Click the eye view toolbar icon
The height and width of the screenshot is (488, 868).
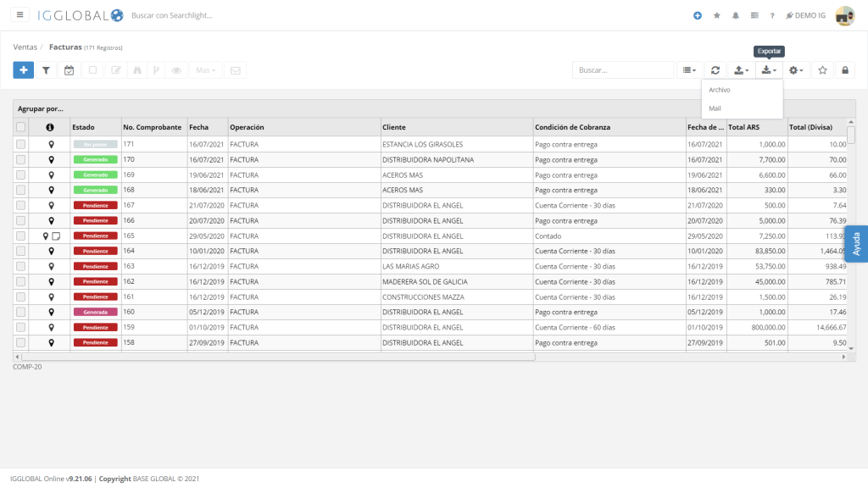pyautogui.click(x=176, y=70)
